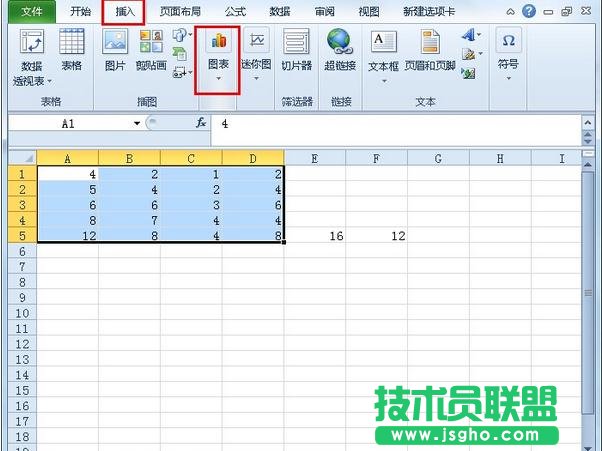
Task: Select cell F5 containing 12
Action: tap(376, 236)
